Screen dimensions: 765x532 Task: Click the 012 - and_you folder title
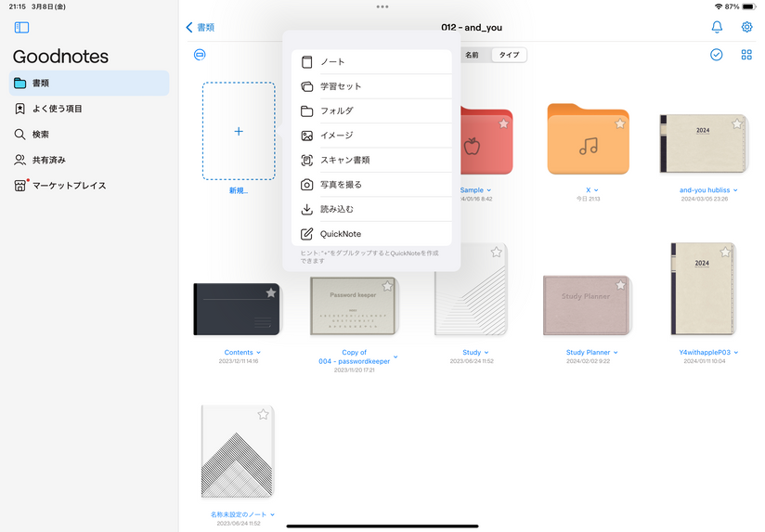[472, 27]
